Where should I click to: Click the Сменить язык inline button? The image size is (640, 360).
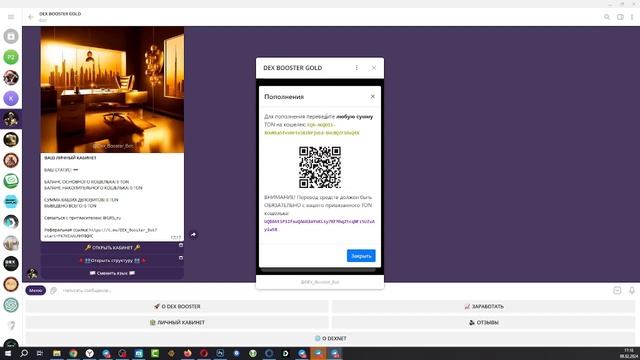pos(112,273)
